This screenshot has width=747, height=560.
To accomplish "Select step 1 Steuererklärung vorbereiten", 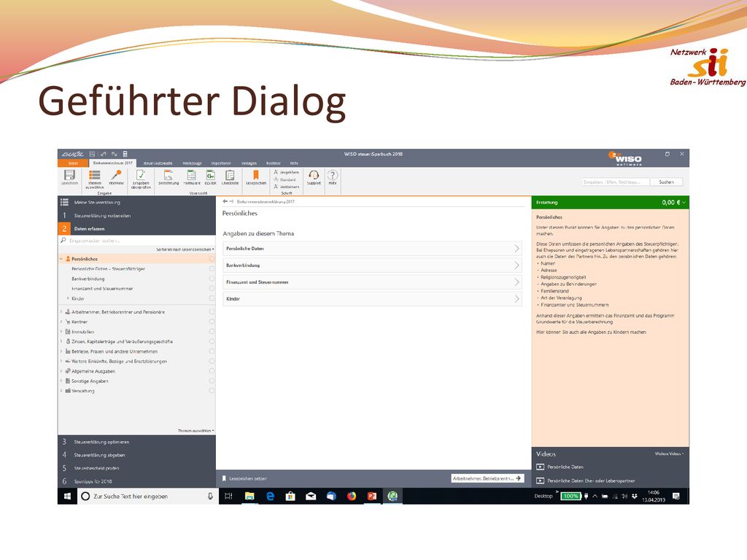I will pyautogui.click(x=136, y=216).
